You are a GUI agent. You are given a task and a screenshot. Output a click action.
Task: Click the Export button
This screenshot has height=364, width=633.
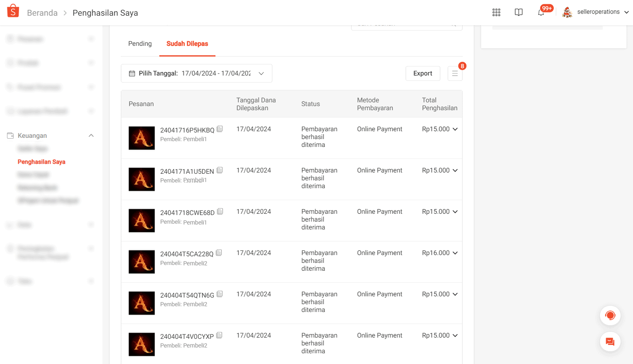pos(422,73)
